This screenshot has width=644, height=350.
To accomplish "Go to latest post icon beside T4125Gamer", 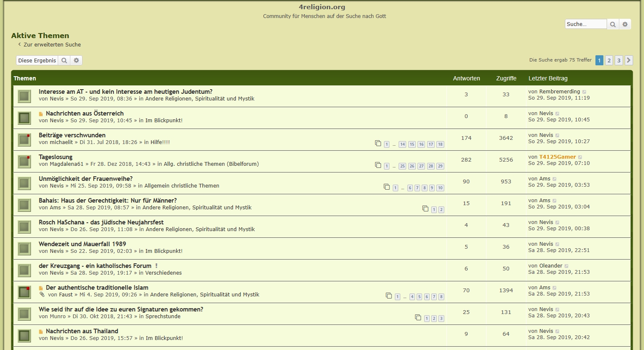I will click(580, 157).
